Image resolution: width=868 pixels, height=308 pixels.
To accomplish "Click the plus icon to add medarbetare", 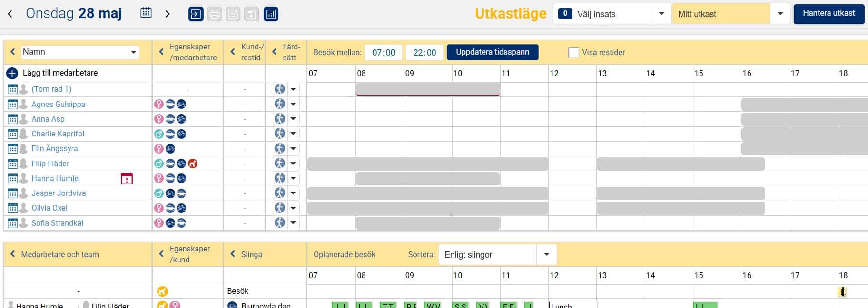I will click(x=12, y=73).
